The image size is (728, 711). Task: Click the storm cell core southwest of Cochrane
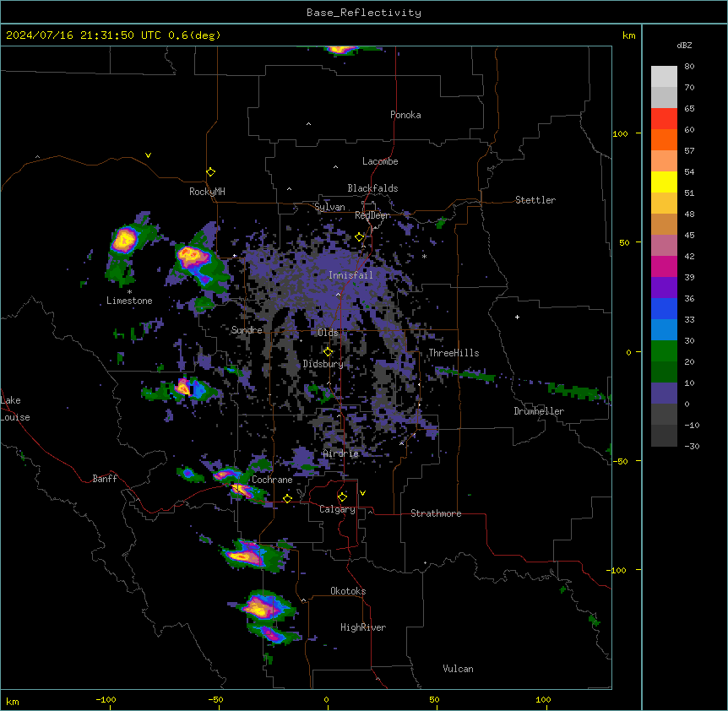pyautogui.click(x=240, y=489)
